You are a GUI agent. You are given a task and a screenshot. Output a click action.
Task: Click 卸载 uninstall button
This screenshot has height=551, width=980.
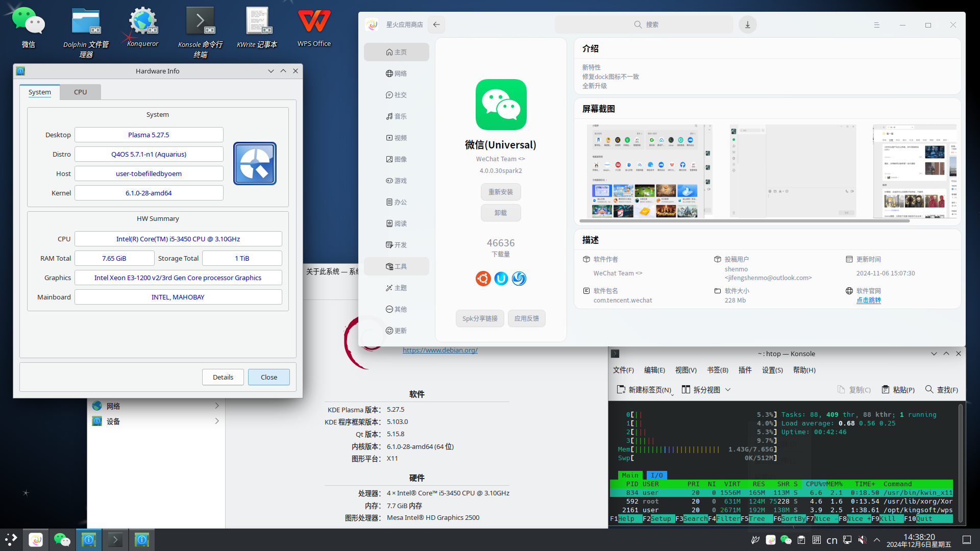tap(501, 213)
